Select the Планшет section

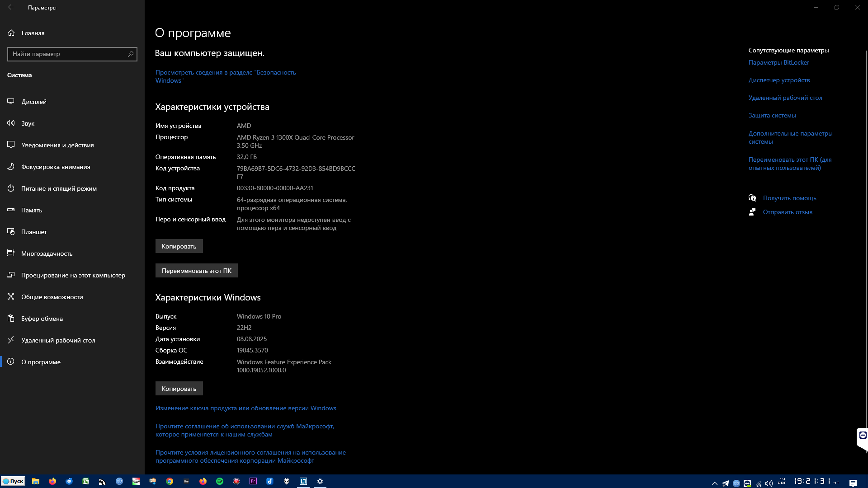coord(72,232)
